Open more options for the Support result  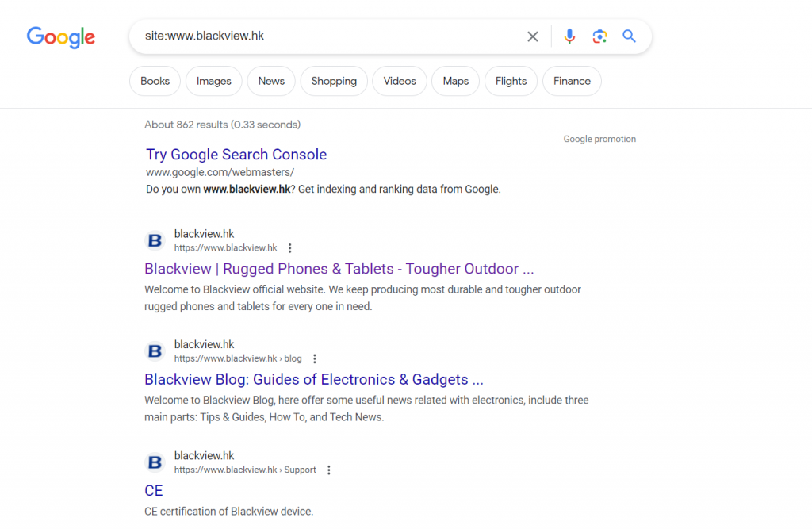click(329, 470)
